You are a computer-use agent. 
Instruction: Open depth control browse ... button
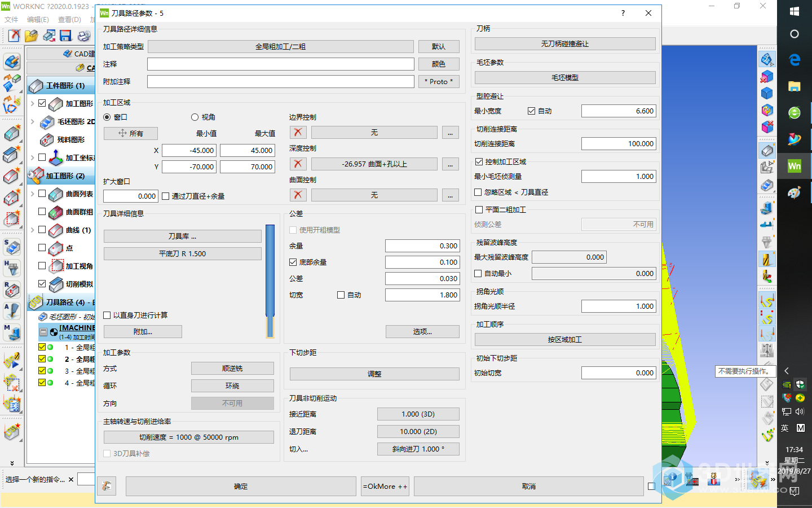tap(450, 164)
